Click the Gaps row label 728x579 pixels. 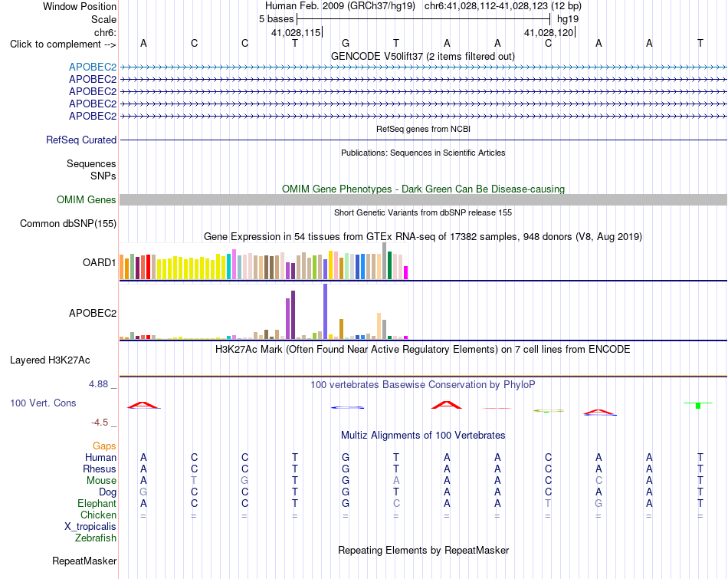point(104,446)
